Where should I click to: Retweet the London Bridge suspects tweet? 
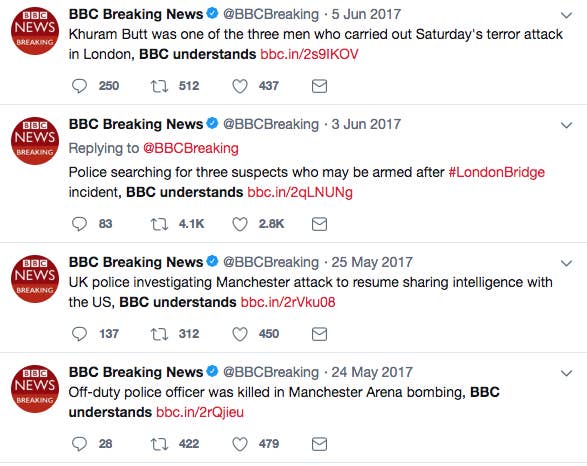159,224
